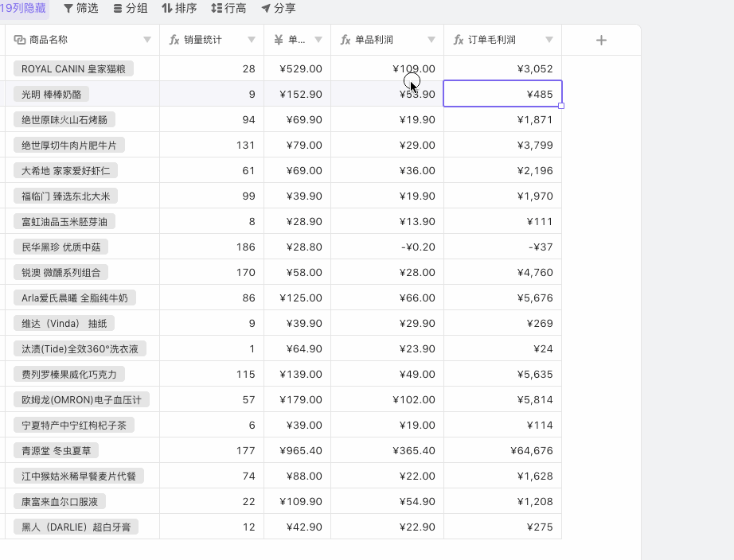This screenshot has width=734, height=560.
Task: Click the formula icon beside 销量统计
Action: [174, 40]
